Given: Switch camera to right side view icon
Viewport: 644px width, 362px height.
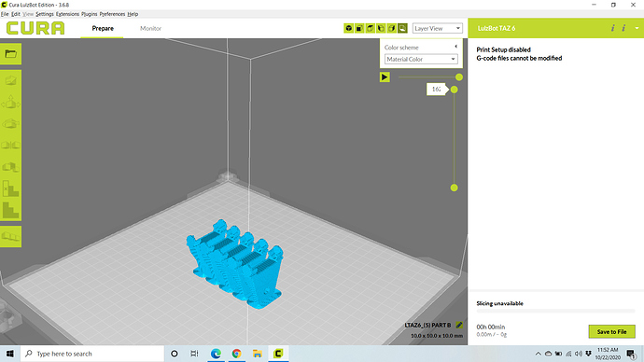Looking at the screenshot, I should coord(391,28).
